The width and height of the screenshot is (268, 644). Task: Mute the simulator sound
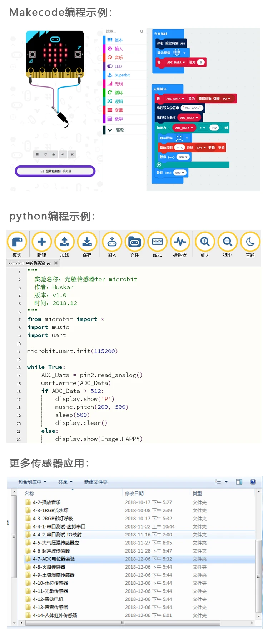pos(63,154)
